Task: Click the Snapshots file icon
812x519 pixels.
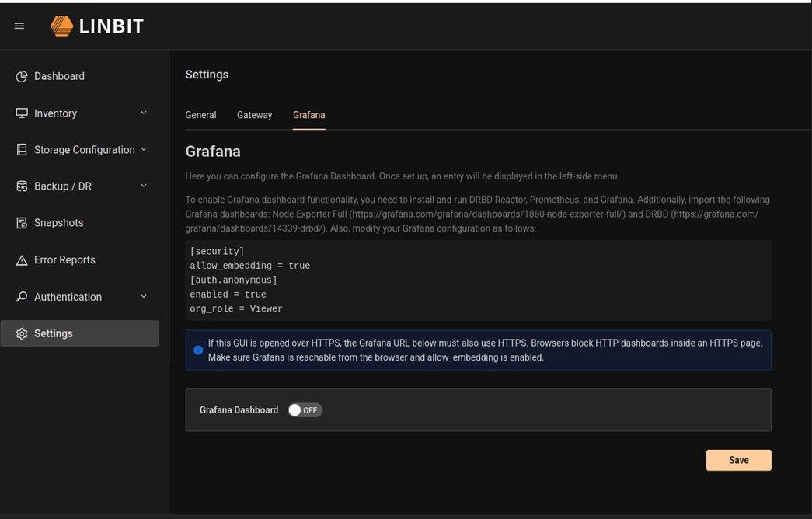Action: (22, 223)
